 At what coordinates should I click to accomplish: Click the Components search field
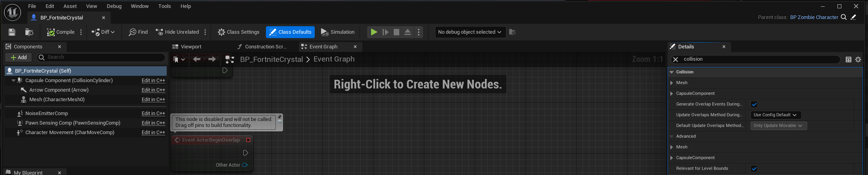[105, 58]
